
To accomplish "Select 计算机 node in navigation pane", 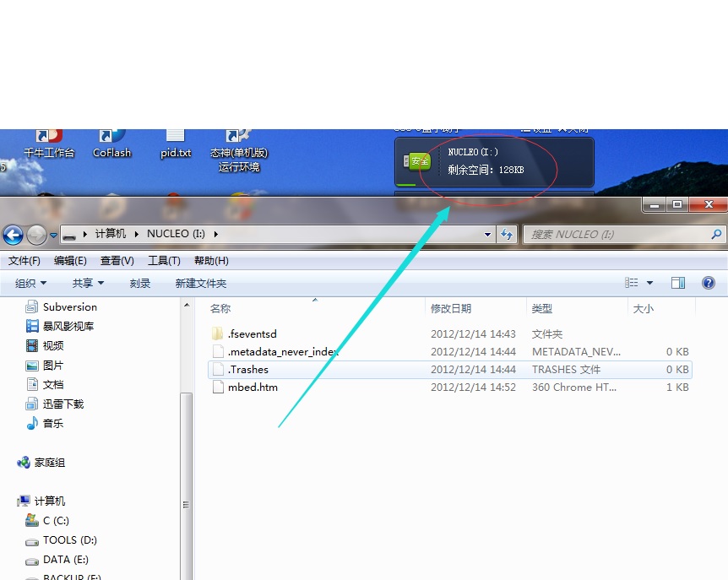I will [49, 501].
